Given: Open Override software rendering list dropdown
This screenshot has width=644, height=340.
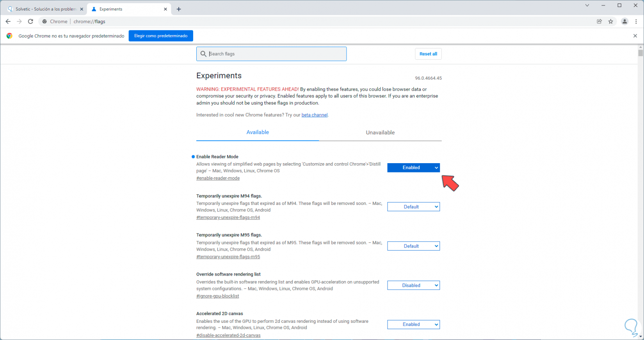Looking at the screenshot, I should click(x=413, y=285).
